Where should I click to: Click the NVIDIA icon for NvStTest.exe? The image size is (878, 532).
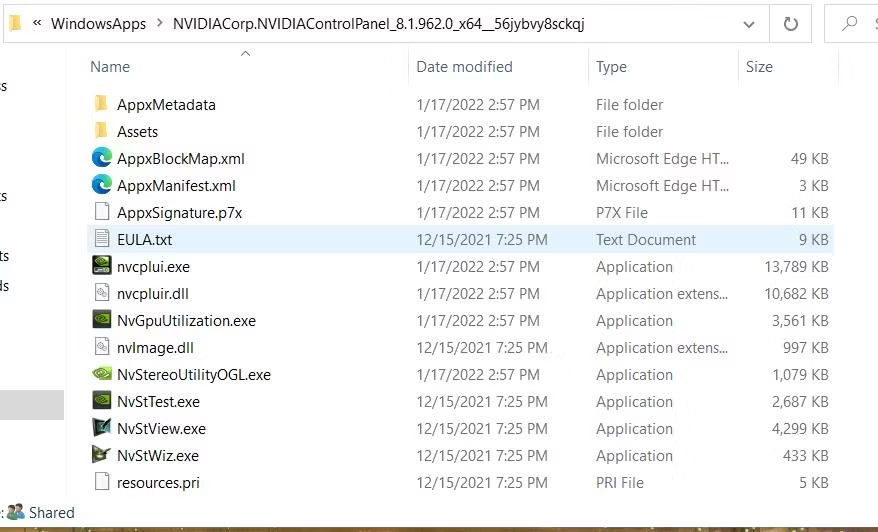(102, 400)
